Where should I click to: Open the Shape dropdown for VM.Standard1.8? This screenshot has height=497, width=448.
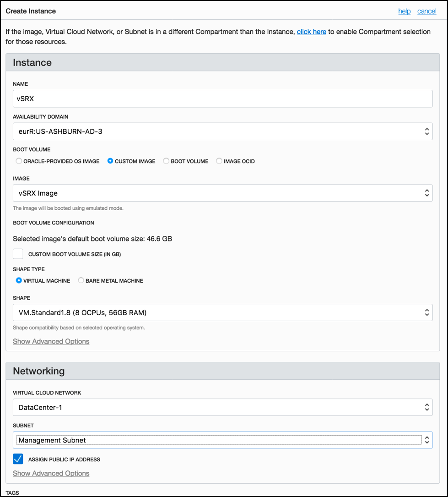tap(222, 312)
